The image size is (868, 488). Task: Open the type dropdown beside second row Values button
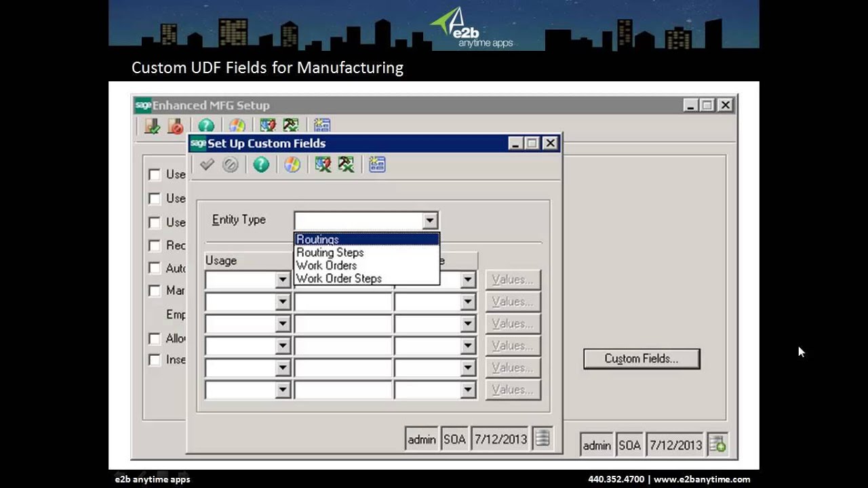467,302
